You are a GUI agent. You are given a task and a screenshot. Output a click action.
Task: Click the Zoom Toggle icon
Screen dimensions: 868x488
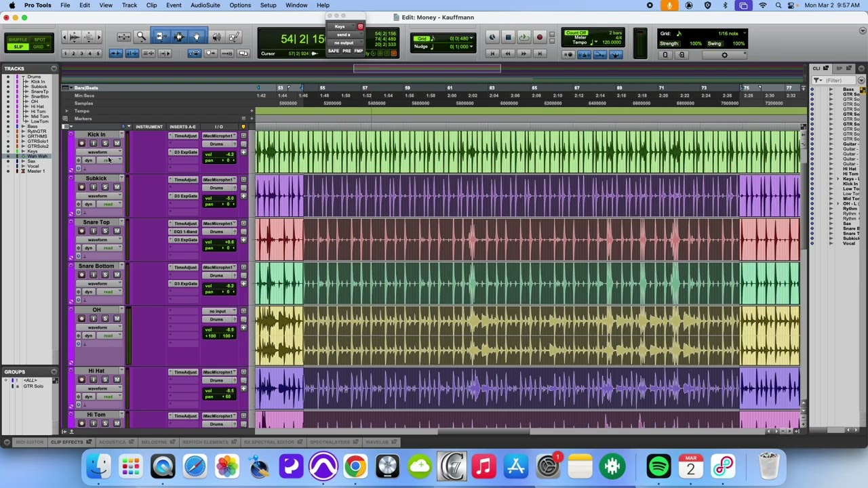(x=124, y=37)
